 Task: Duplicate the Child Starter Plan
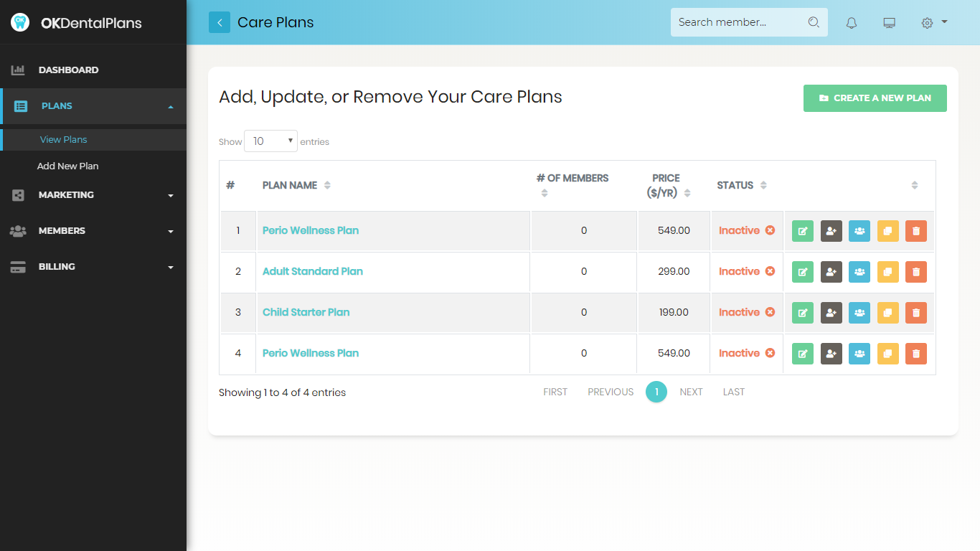coord(888,313)
